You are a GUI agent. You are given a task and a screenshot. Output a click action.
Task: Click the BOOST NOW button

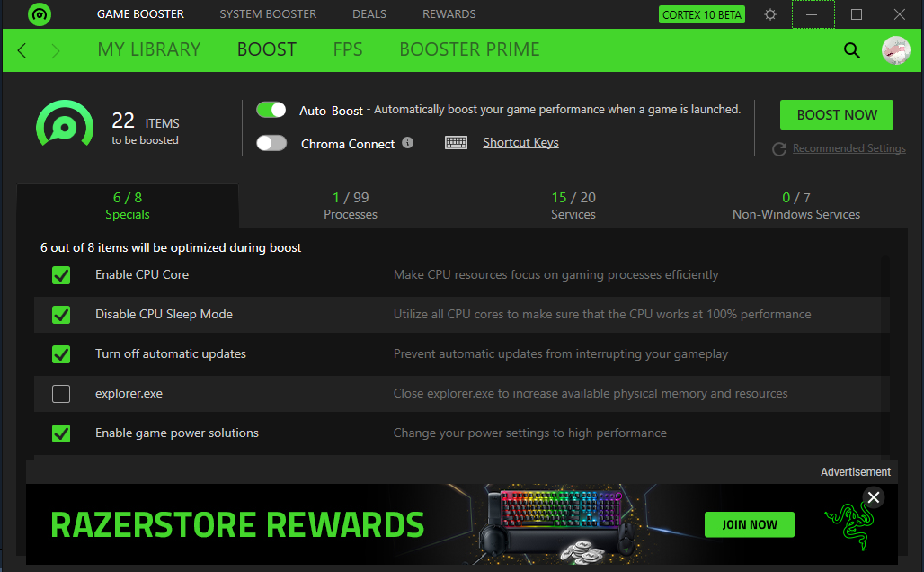coord(836,115)
